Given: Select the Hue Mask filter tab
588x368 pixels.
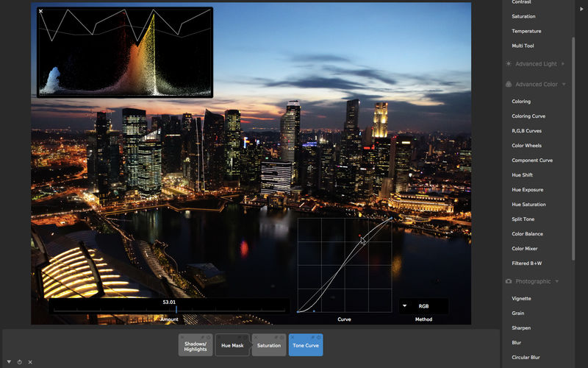Looking at the screenshot, I should pos(232,345).
